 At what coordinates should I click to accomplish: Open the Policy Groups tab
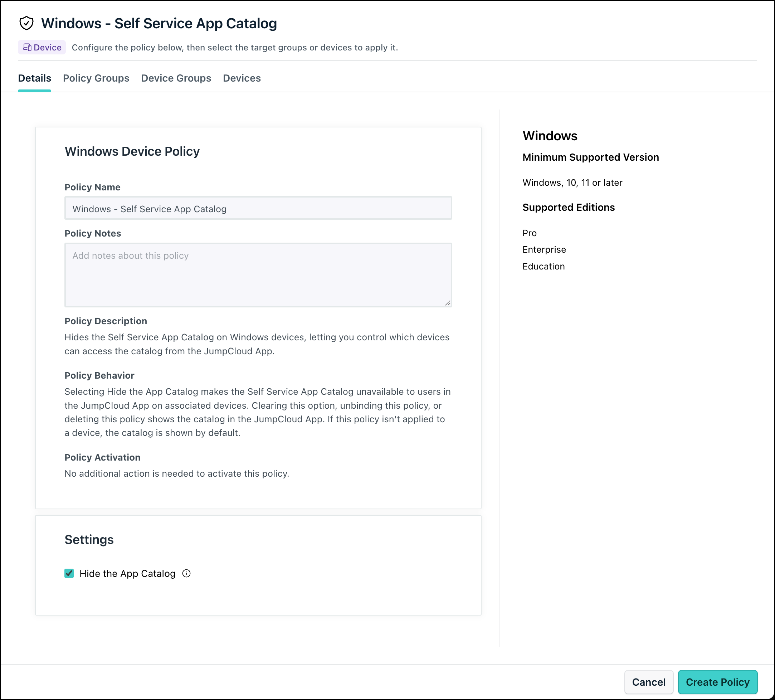96,78
